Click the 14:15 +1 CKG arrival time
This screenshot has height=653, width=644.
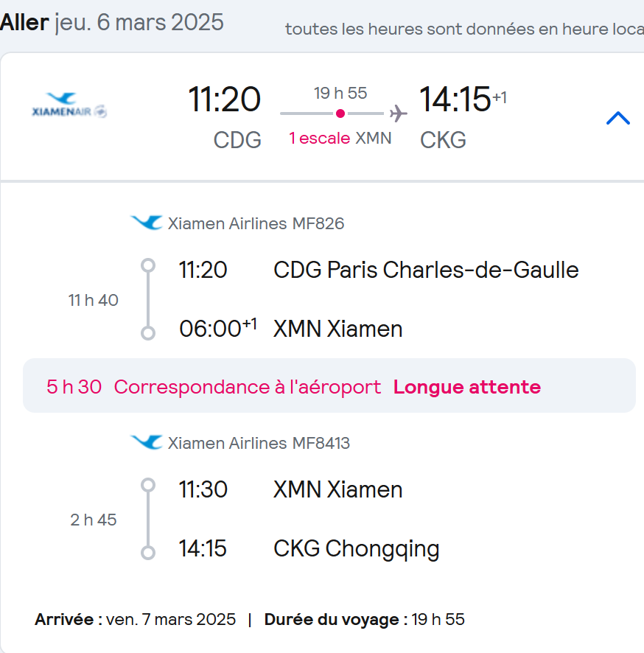pyautogui.click(x=463, y=99)
